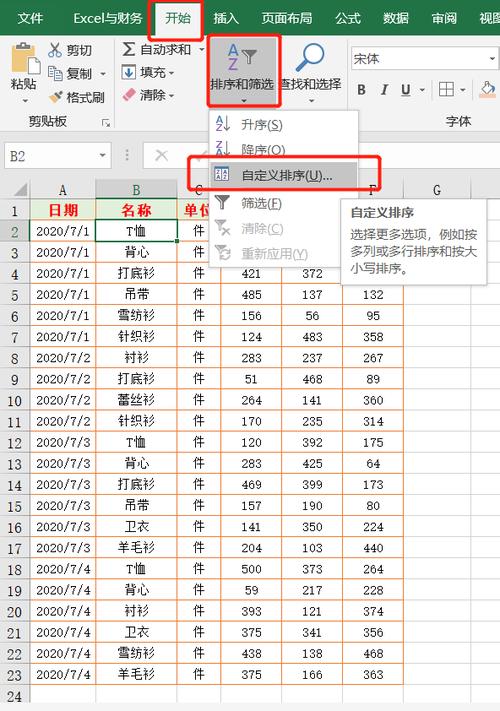Expand the Borders dropdown arrow

[x=462, y=90]
